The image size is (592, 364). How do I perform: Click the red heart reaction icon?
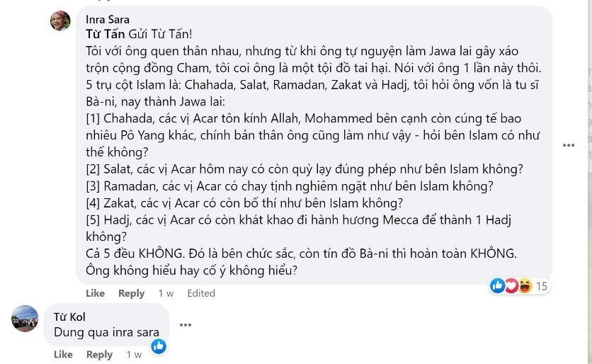[511, 285]
